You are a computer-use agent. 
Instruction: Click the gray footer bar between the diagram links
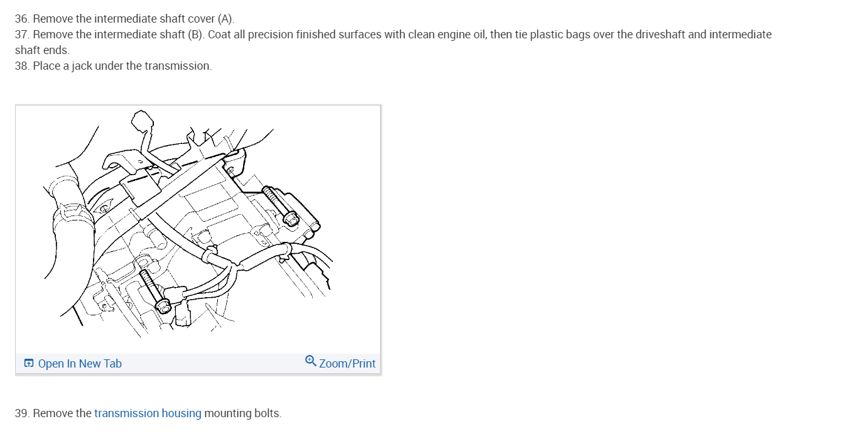[214, 363]
